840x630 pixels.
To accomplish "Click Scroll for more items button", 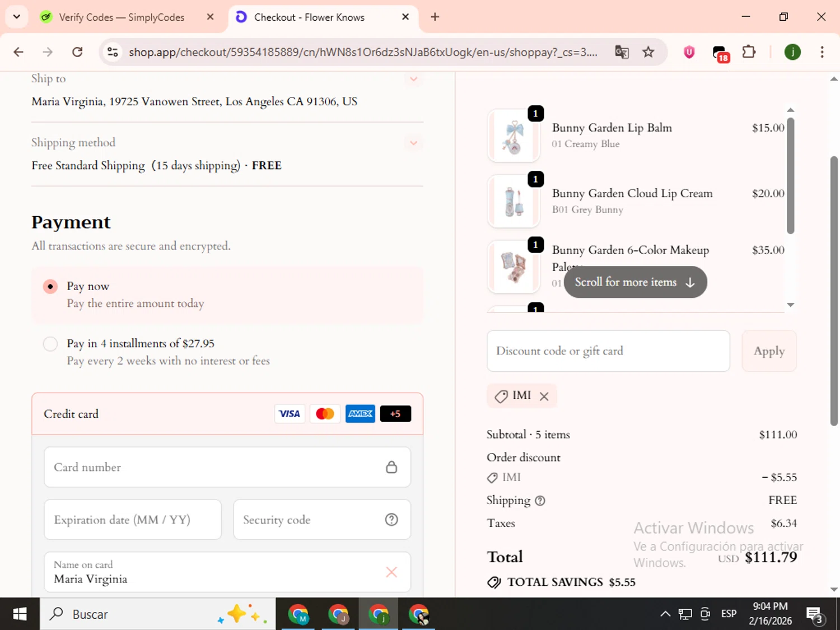I will [635, 282].
